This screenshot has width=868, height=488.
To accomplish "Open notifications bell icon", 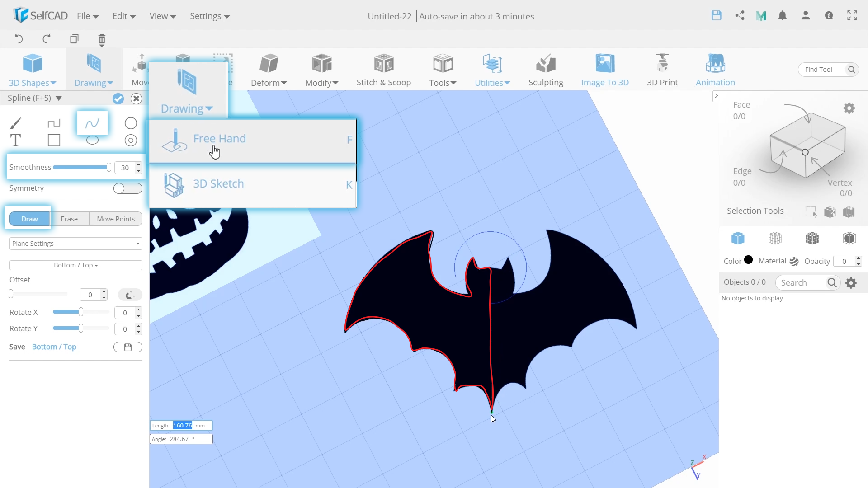I will click(x=783, y=15).
